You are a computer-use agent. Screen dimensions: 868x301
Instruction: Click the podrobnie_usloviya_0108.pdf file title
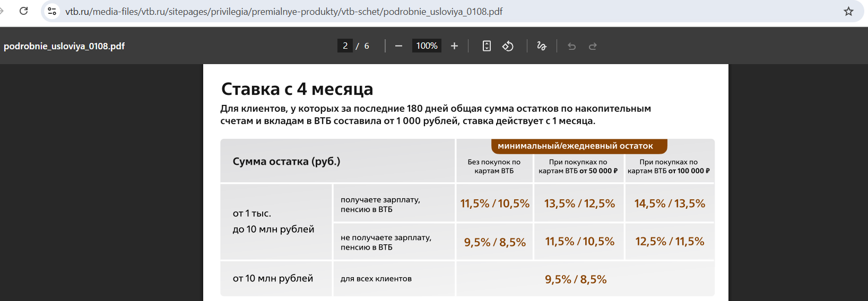tap(64, 46)
